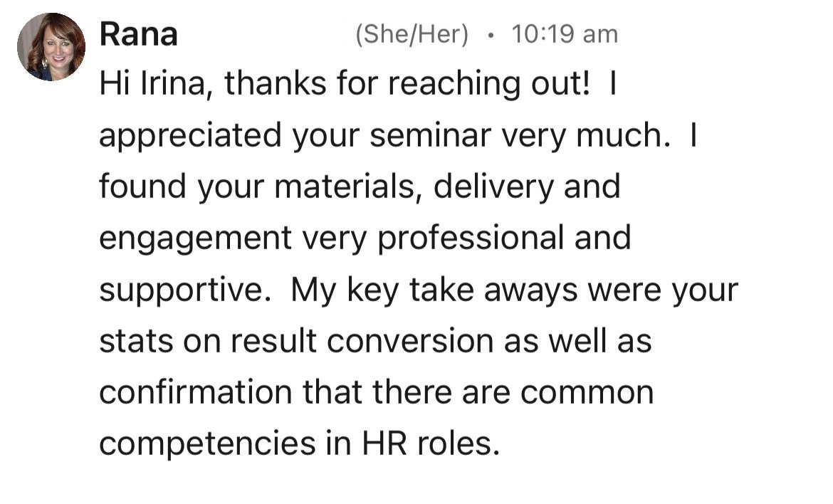This screenshot has width=833, height=504.
Task: Click the word "stats" in message
Action: click(x=135, y=341)
